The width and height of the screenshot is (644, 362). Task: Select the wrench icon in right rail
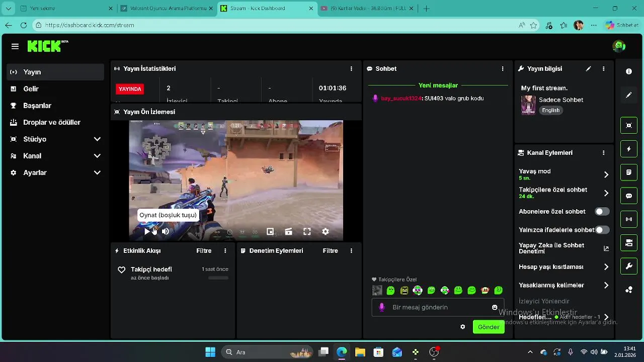point(629,266)
